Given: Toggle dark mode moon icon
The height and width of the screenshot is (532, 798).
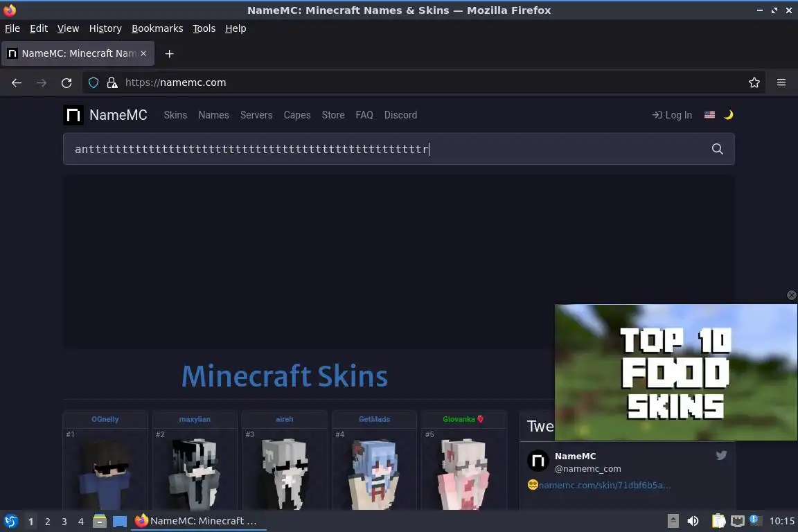Looking at the screenshot, I should pyautogui.click(x=728, y=114).
